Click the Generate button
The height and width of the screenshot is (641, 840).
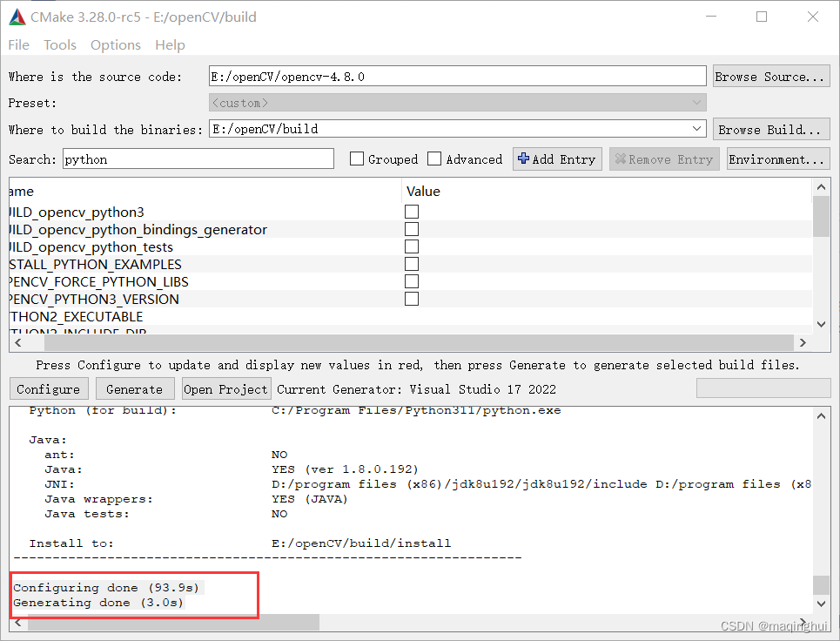(x=135, y=388)
